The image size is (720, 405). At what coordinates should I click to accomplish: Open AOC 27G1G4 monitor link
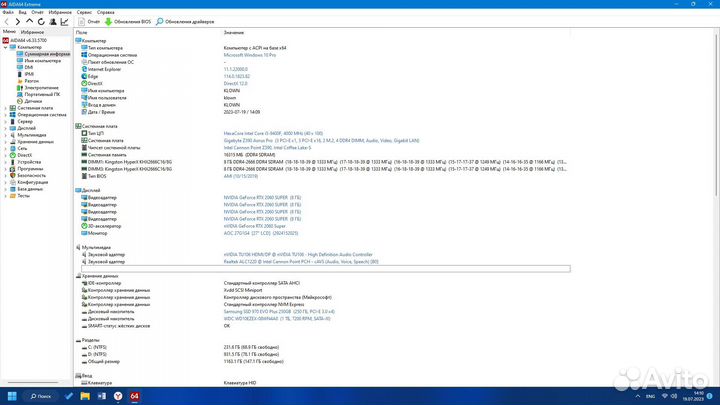261,233
